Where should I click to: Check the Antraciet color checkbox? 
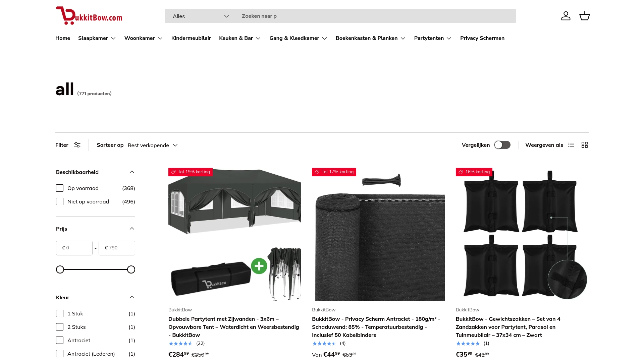[60, 340]
